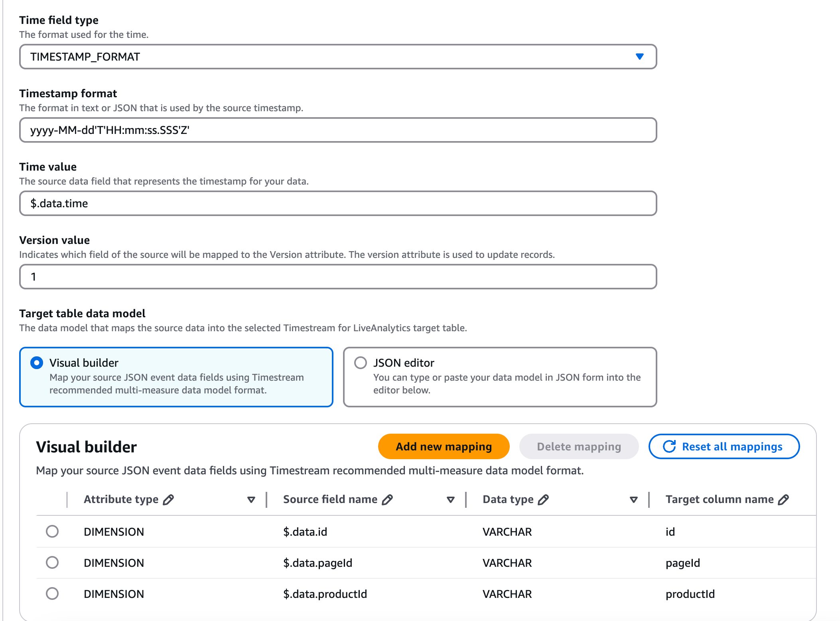
Task: Select the $.data.id mapping row radio button
Action: (52, 531)
